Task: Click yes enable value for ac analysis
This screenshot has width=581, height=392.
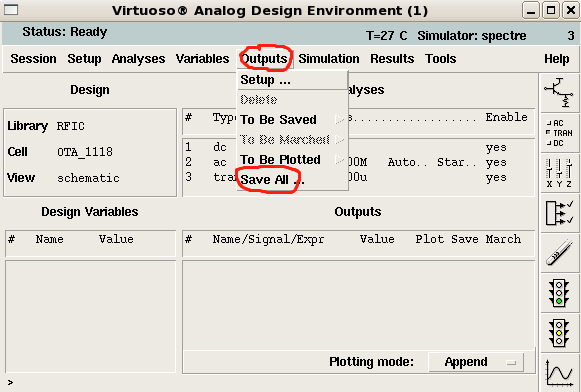Action: tap(496, 162)
